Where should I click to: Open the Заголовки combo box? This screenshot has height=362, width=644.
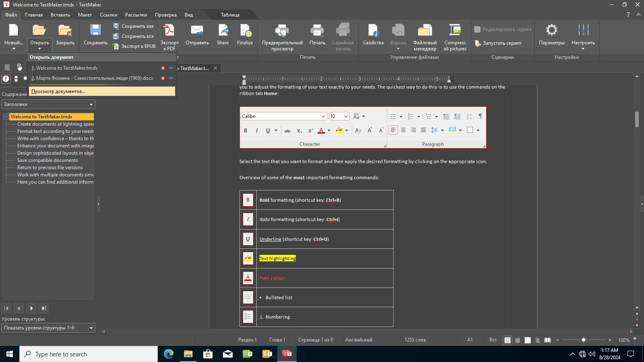(x=48, y=104)
